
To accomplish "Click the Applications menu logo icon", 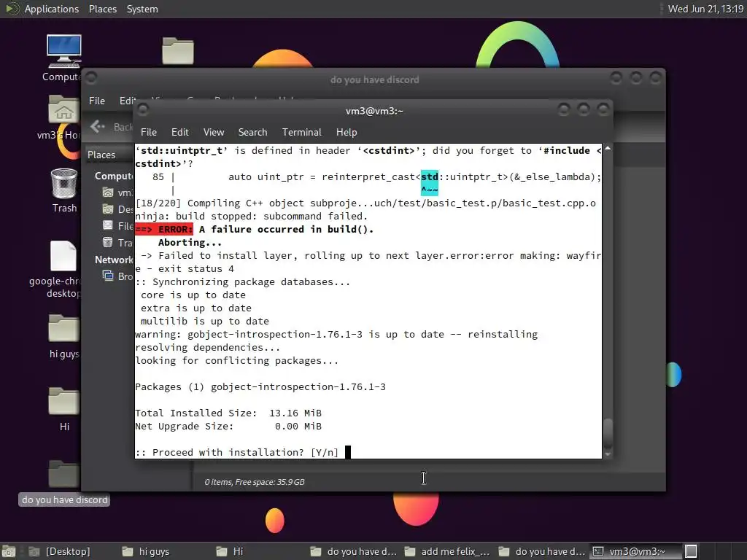I will click(12, 9).
